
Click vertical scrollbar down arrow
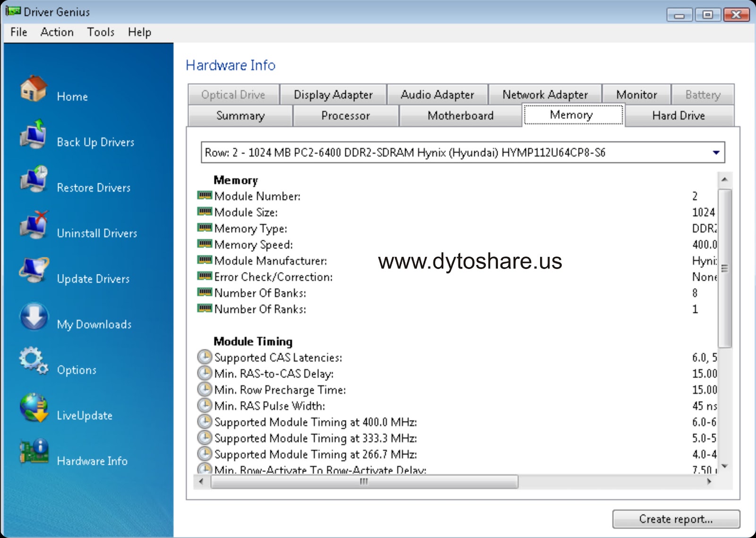click(x=724, y=466)
